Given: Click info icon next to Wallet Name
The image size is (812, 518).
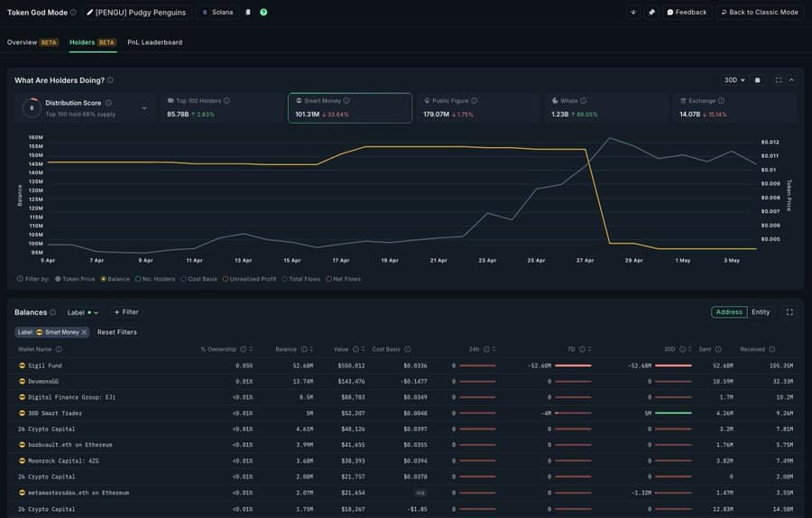Looking at the screenshot, I should point(59,349).
